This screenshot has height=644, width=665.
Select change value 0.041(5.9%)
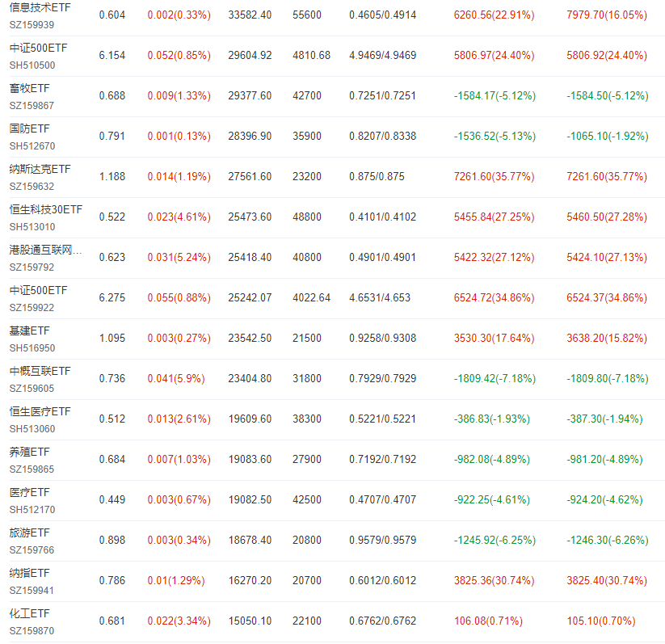pos(176,378)
